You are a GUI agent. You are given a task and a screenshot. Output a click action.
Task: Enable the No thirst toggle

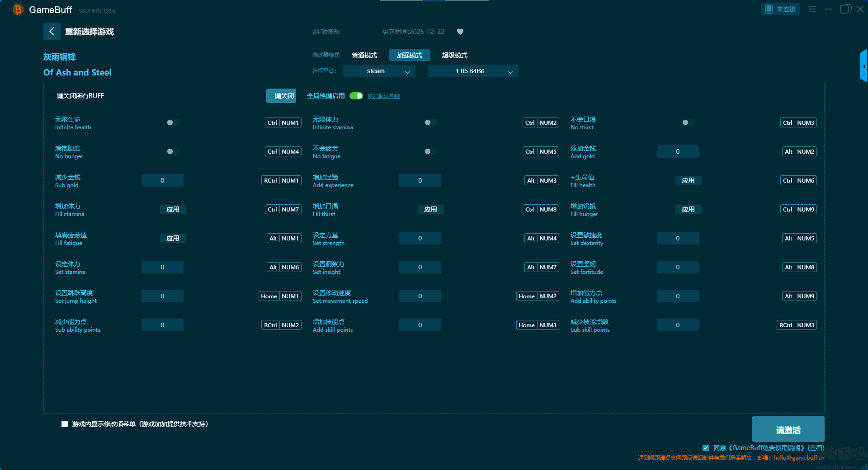pos(688,122)
